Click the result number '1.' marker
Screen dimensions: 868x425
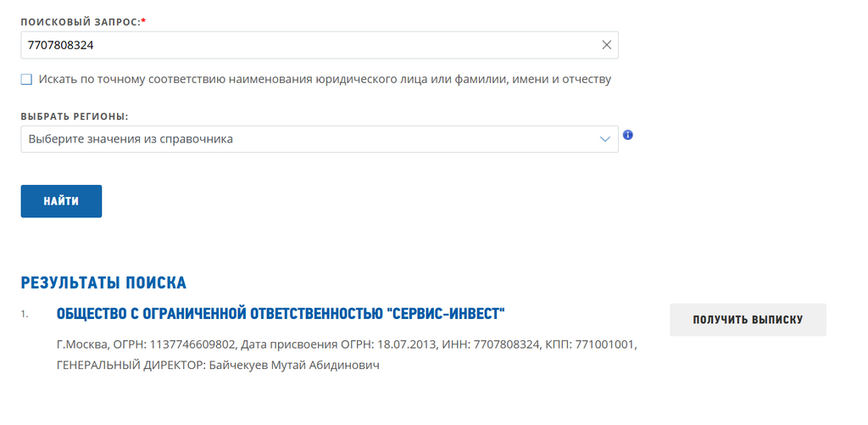tap(25, 315)
